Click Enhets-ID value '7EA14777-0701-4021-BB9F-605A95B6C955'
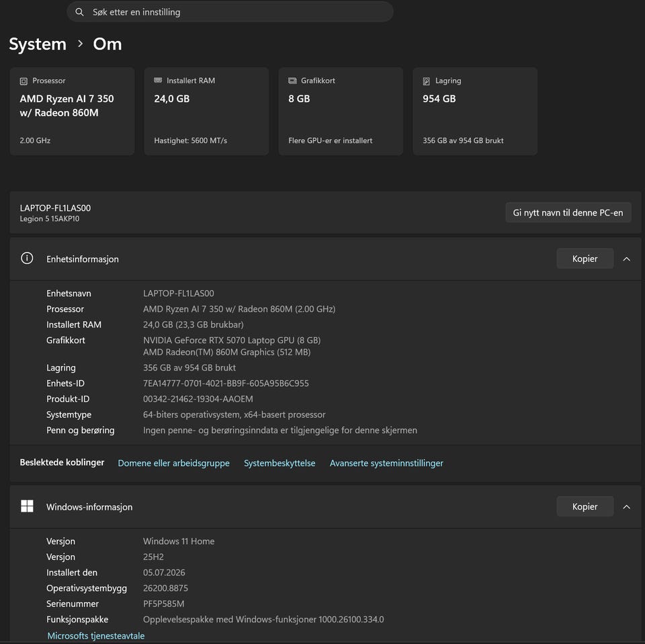Screen dimensions: 645x644 tap(226, 383)
